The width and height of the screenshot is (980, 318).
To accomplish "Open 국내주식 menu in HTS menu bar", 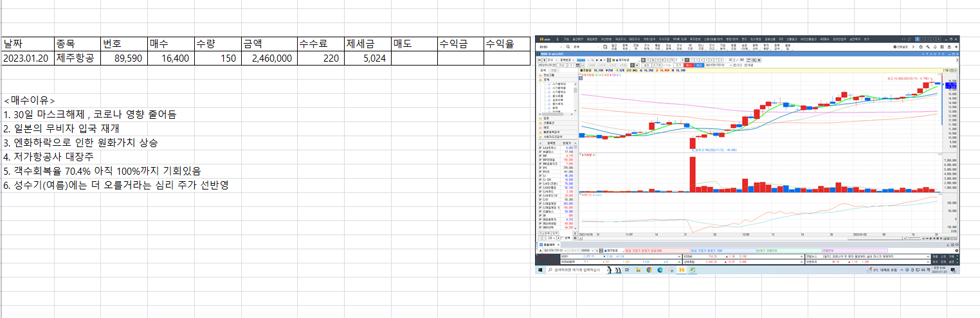I will [x=621, y=39].
